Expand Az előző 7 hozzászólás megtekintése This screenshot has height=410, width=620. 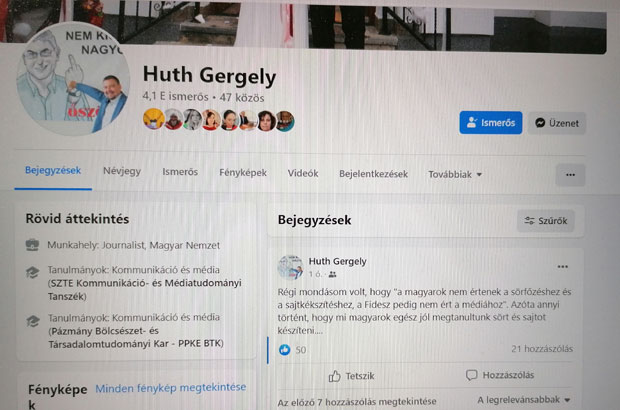coord(357,402)
